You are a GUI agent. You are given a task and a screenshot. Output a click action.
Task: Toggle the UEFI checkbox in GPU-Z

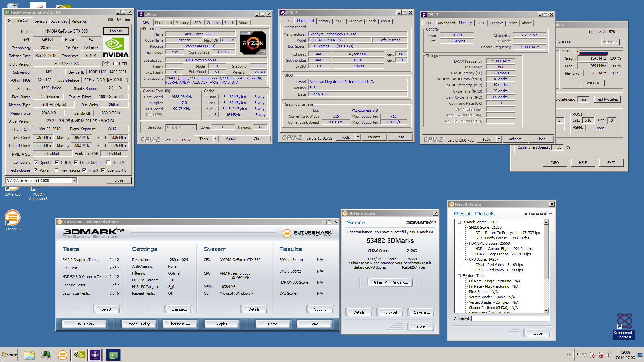115,64
